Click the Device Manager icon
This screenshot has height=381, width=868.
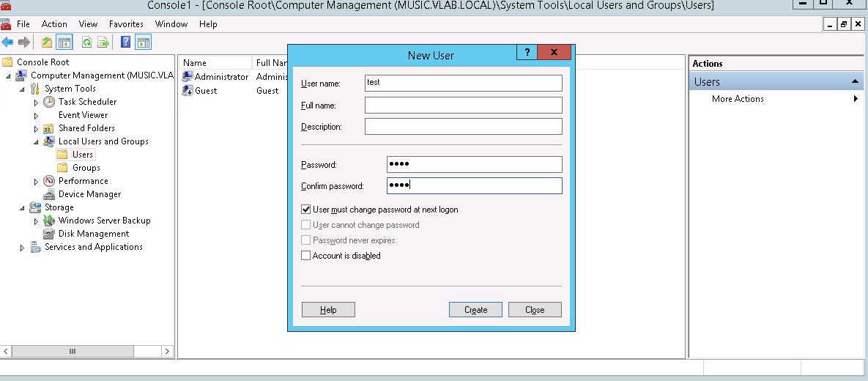49,194
